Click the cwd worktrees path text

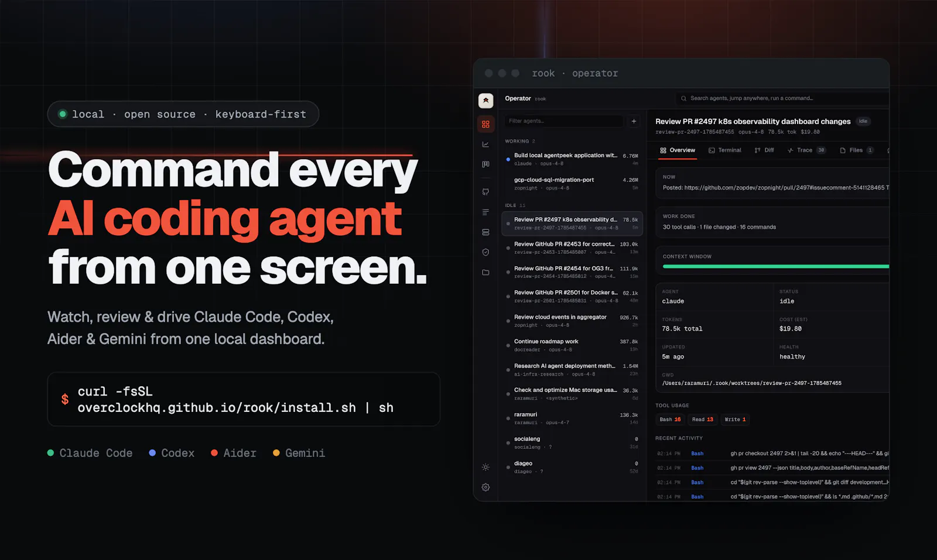[751, 383]
